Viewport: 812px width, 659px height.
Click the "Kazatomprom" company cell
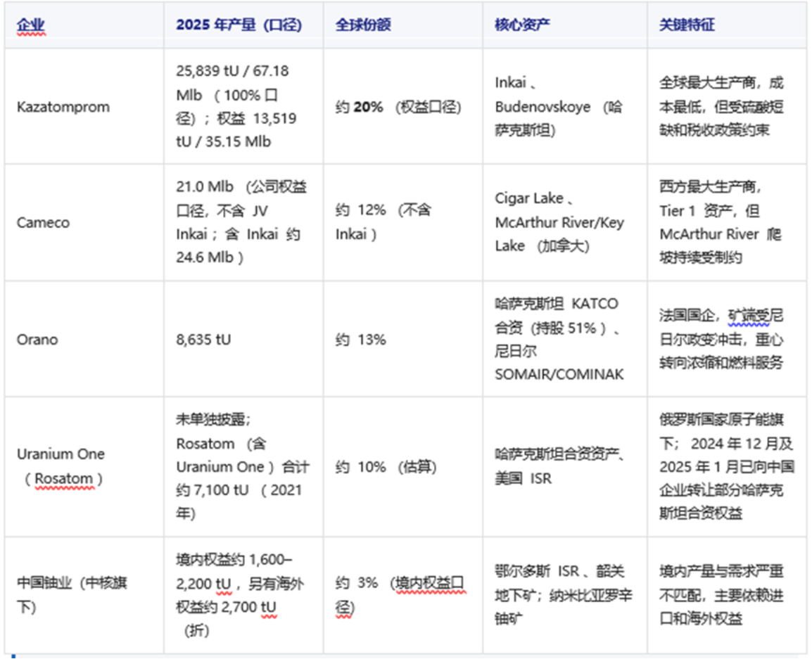(84, 107)
